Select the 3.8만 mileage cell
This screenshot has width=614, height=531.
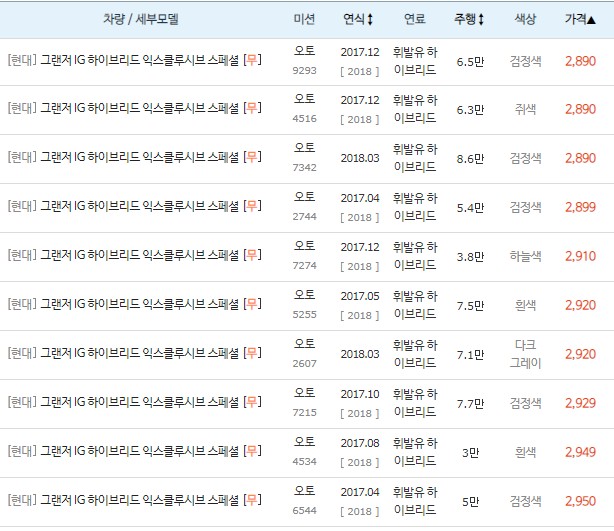click(470, 256)
